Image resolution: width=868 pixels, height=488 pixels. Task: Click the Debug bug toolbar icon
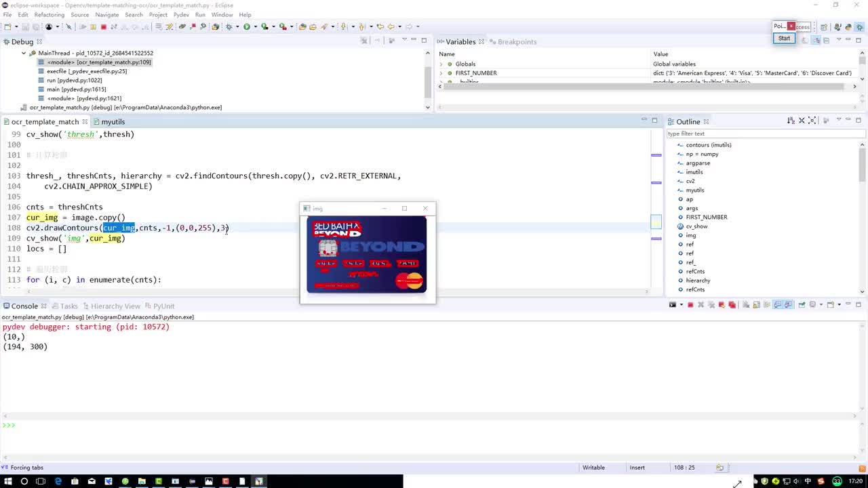(229, 27)
